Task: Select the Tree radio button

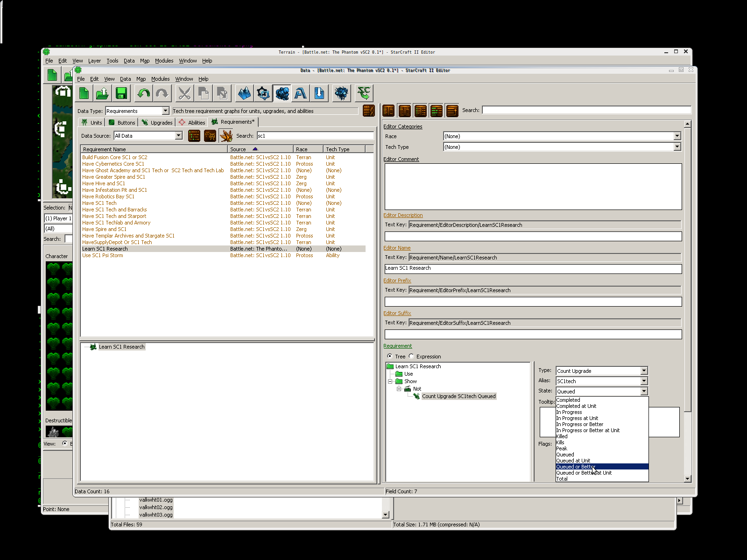Action: (390, 357)
